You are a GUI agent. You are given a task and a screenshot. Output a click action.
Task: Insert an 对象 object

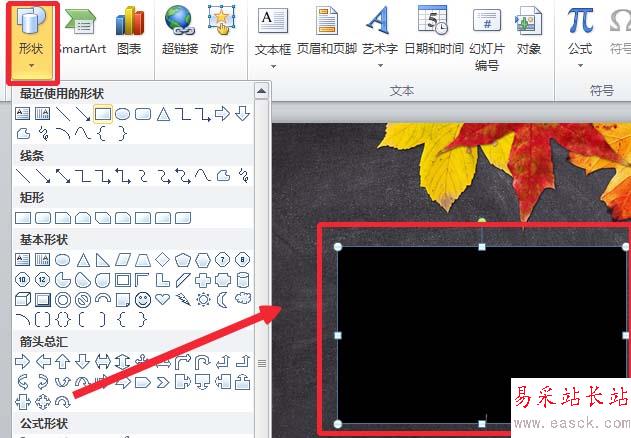tap(528, 32)
